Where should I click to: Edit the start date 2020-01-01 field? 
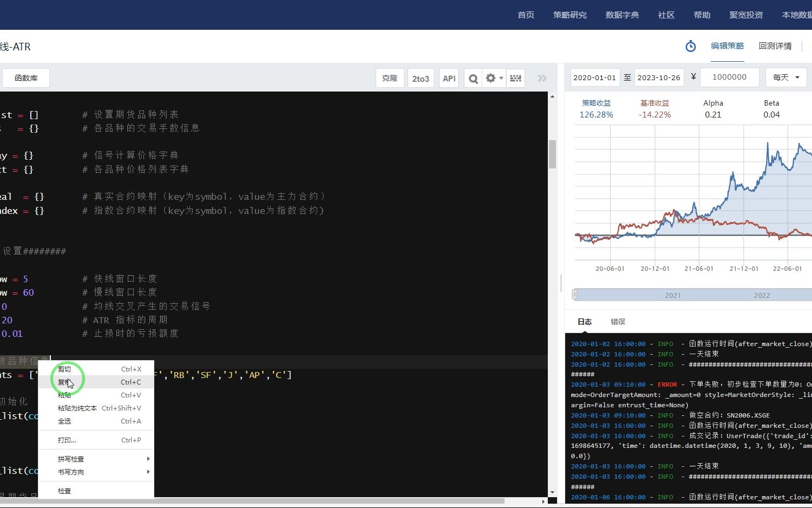(595, 77)
